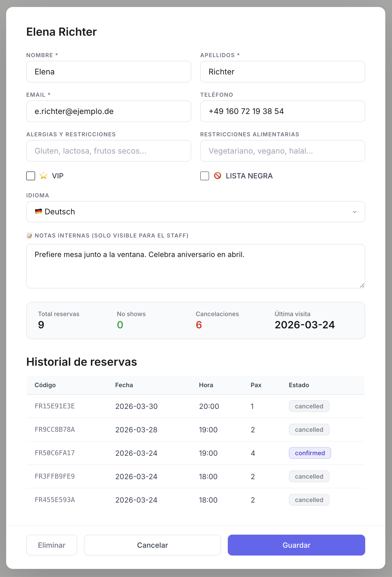Click the VIP star icon

[x=43, y=176]
